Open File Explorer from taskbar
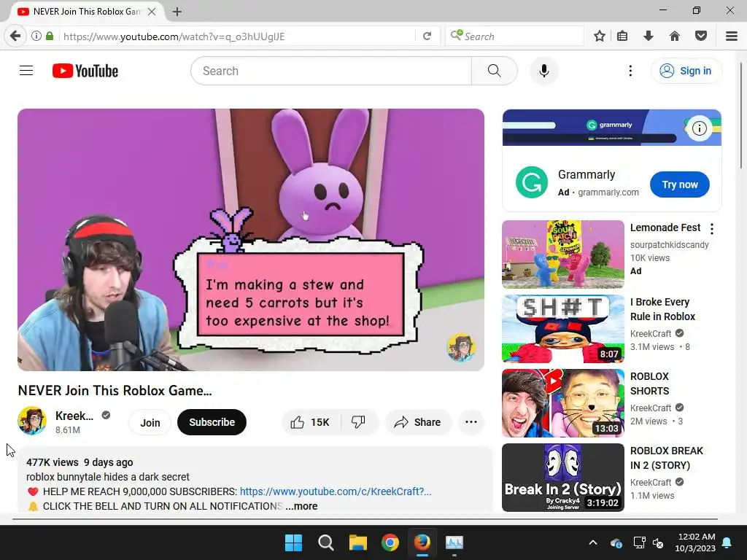Image resolution: width=747 pixels, height=560 pixels. point(357,542)
